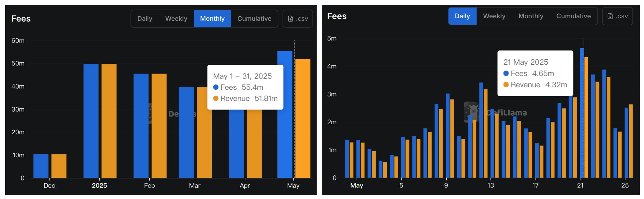Click the orange Revenue dot in the May 1 – 31 tooltip
The width and height of the screenshot is (644, 199).
(x=216, y=99)
